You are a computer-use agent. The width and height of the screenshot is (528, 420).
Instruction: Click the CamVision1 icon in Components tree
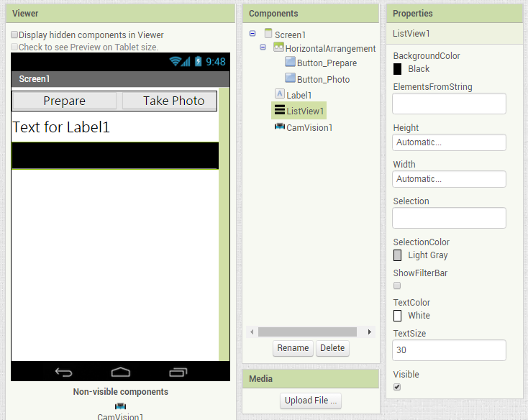(280, 127)
